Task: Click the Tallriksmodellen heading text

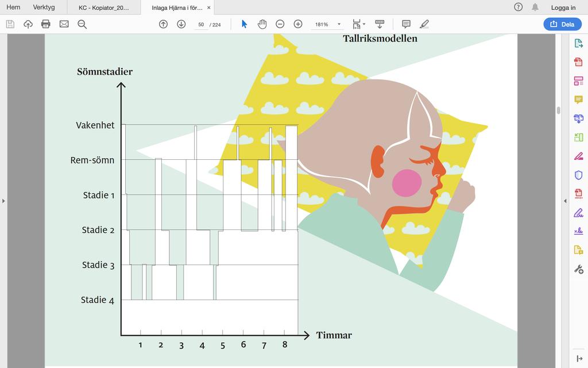Action: [380, 39]
